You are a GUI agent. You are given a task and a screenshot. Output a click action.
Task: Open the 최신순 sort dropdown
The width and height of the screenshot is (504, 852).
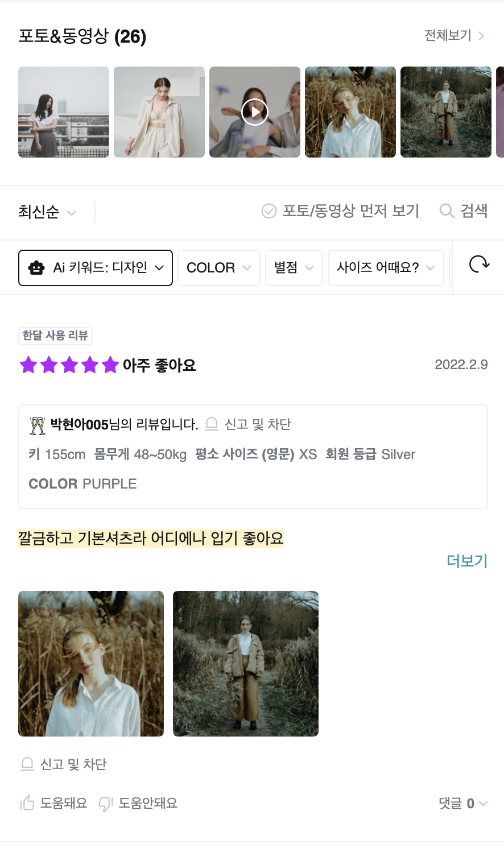[47, 212]
